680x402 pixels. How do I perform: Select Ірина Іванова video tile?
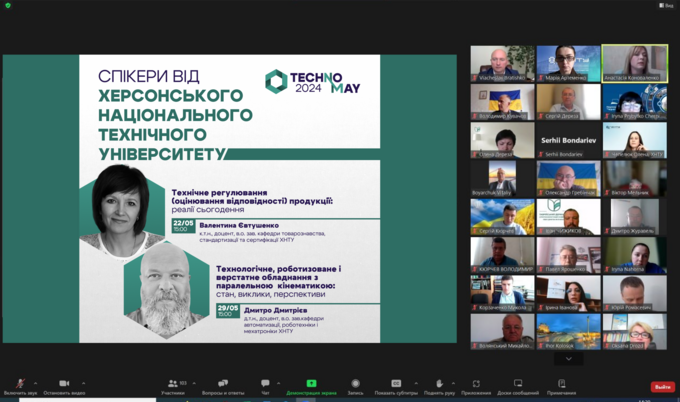pos(569,293)
